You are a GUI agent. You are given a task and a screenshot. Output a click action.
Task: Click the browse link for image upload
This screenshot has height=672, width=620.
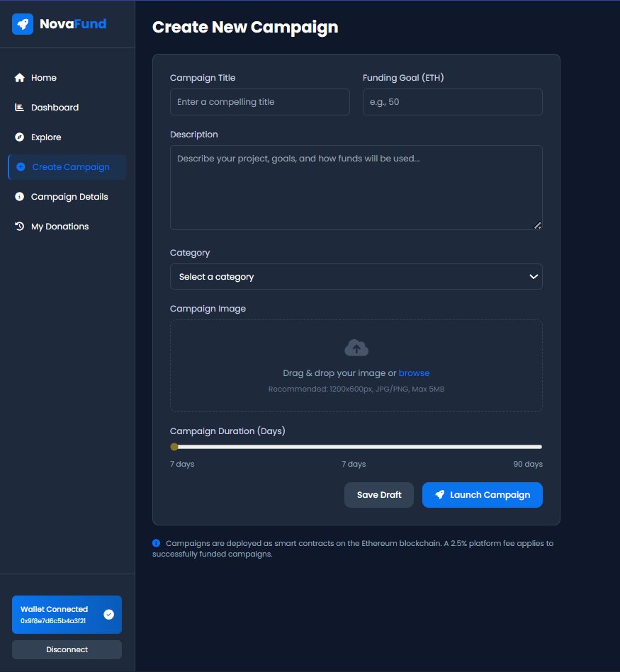(415, 373)
